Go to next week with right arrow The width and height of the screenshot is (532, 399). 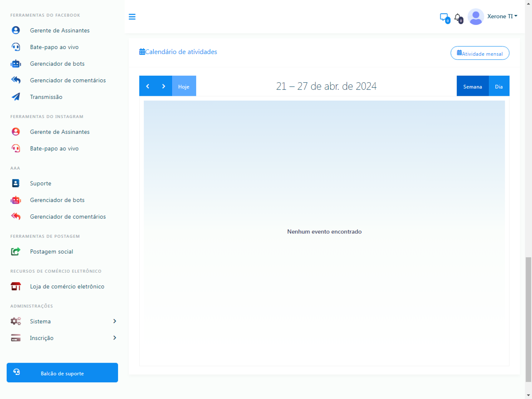(163, 86)
